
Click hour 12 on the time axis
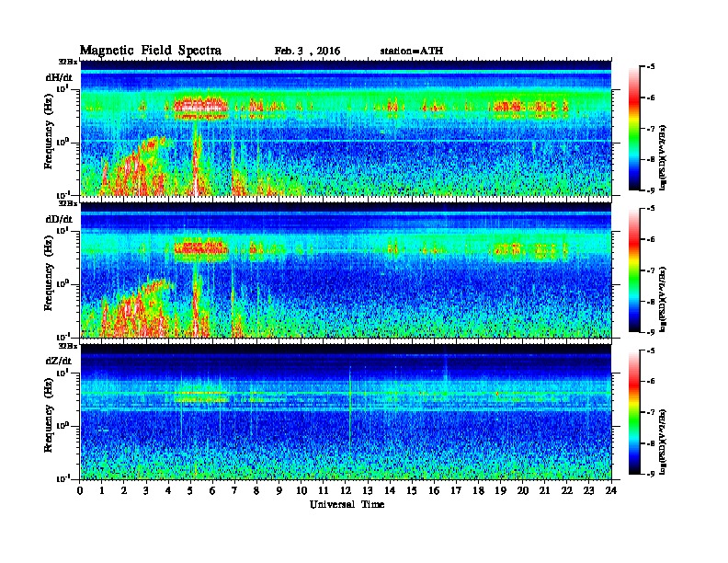click(x=346, y=491)
